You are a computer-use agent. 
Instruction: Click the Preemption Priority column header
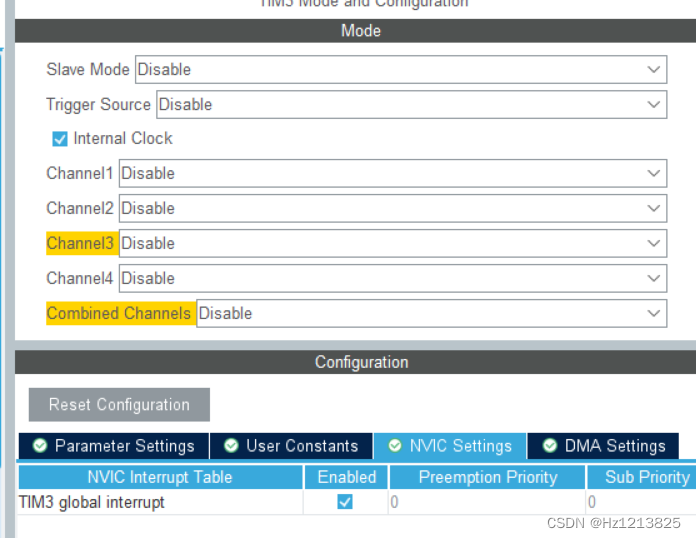click(487, 477)
